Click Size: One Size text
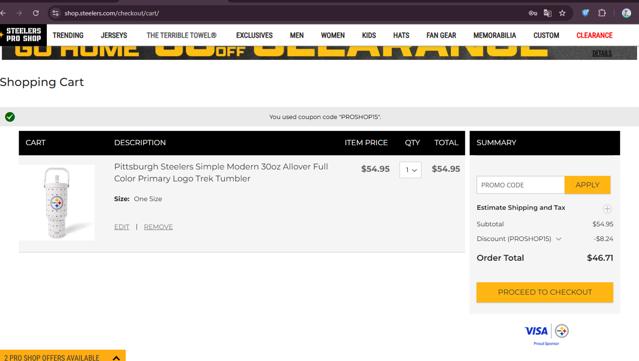This screenshot has width=639, height=361. pos(138,199)
